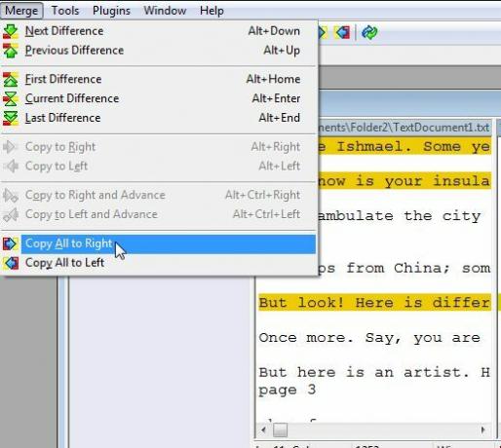The width and height of the screenshot is (501, 448).
Task: Open the Help menu
Action: [212, 11]
